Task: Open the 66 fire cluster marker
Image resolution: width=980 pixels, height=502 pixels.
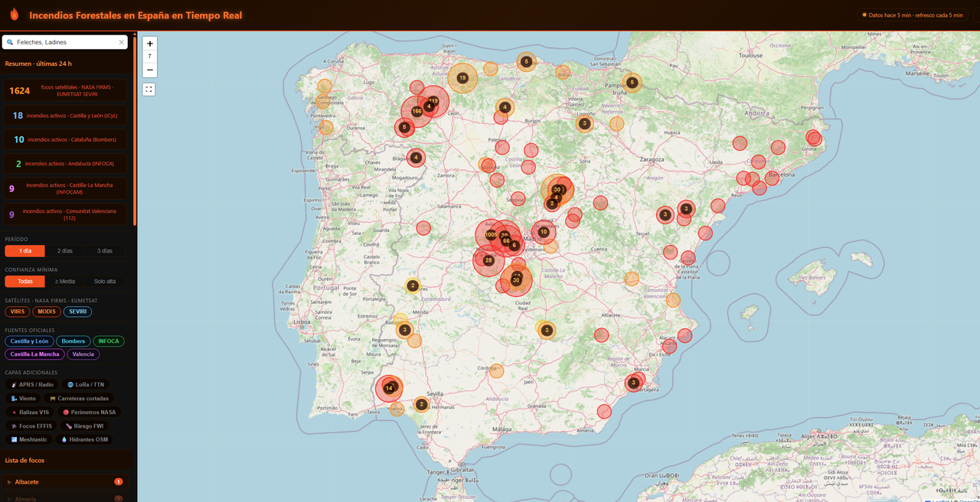Action: (x=506, y=240)
